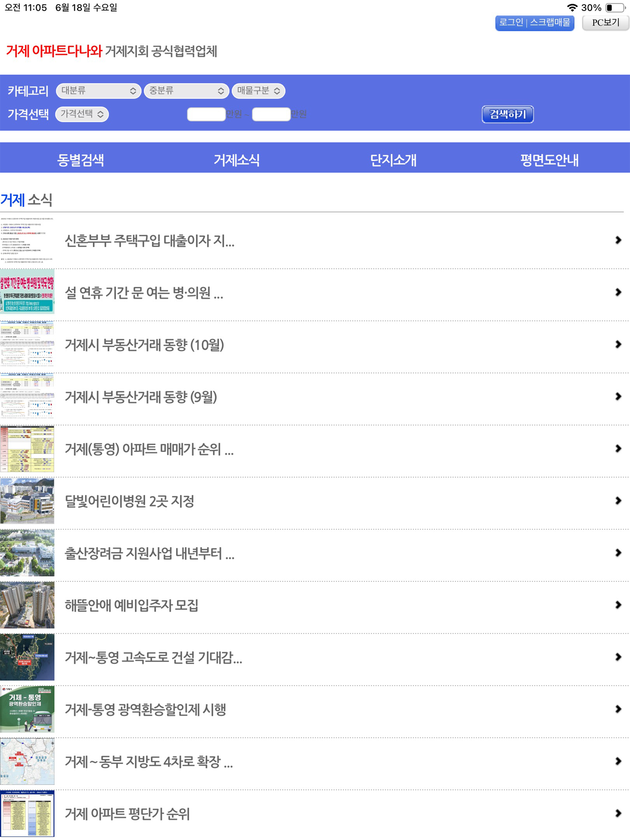Screen dimensions: 630x840
Task: Click thumbnail of 거제~통영 고속도로 map
Action: click(27, 657)
